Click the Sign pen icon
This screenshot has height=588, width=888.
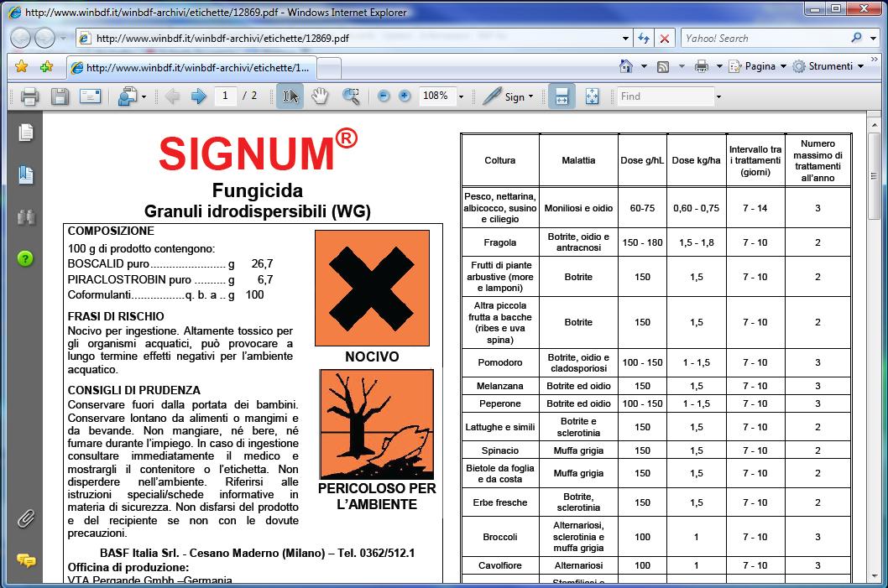tap(491, 96)
